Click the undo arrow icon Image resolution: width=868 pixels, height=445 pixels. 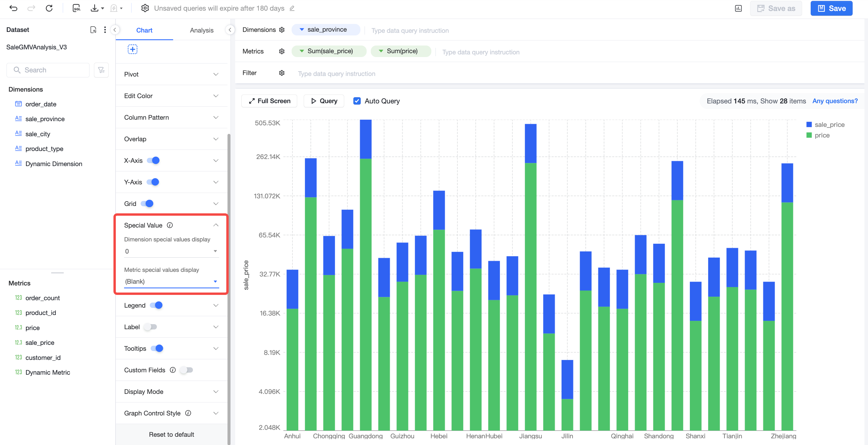point(14,8)
